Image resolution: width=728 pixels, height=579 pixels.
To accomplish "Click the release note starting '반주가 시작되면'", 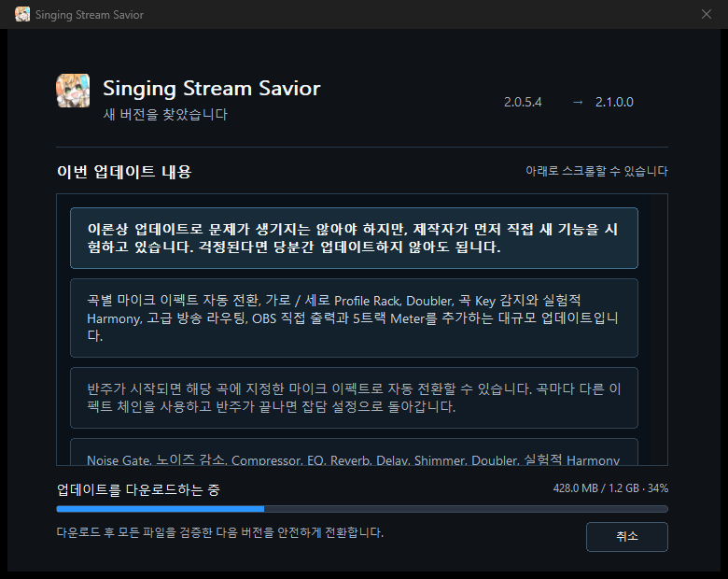I will tap(354, 398).
